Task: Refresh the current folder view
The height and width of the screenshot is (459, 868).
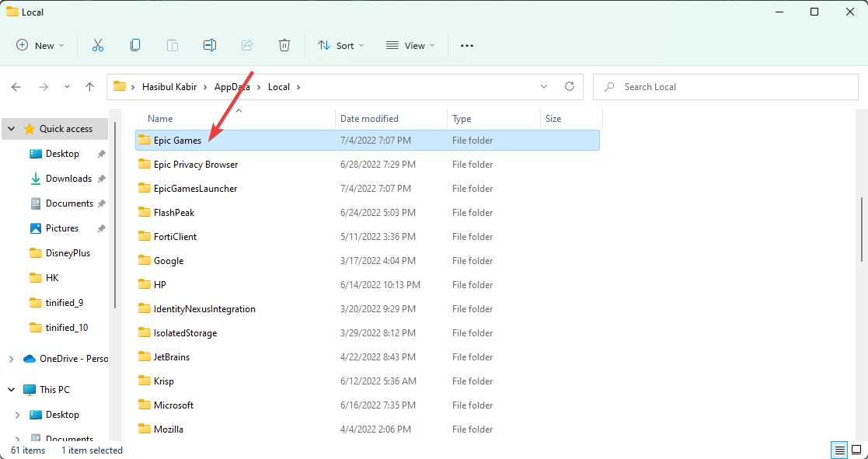Action: point(569,86)
